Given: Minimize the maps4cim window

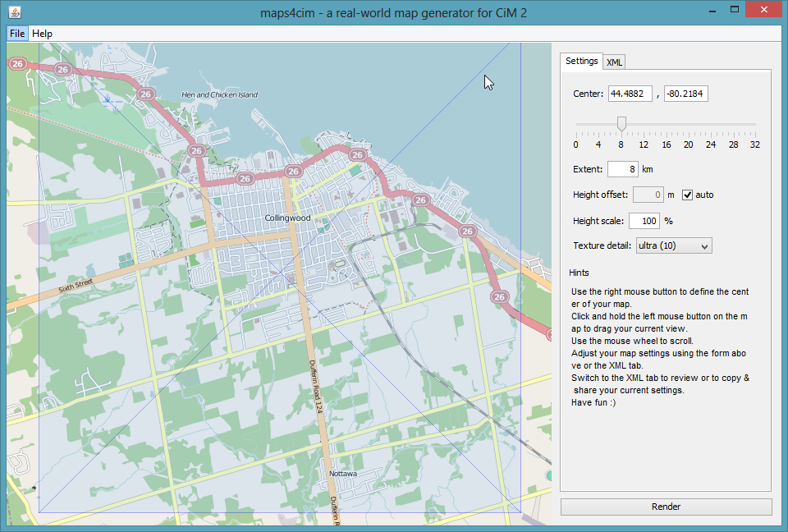Looking at the screenshot, I should [712, 10].
